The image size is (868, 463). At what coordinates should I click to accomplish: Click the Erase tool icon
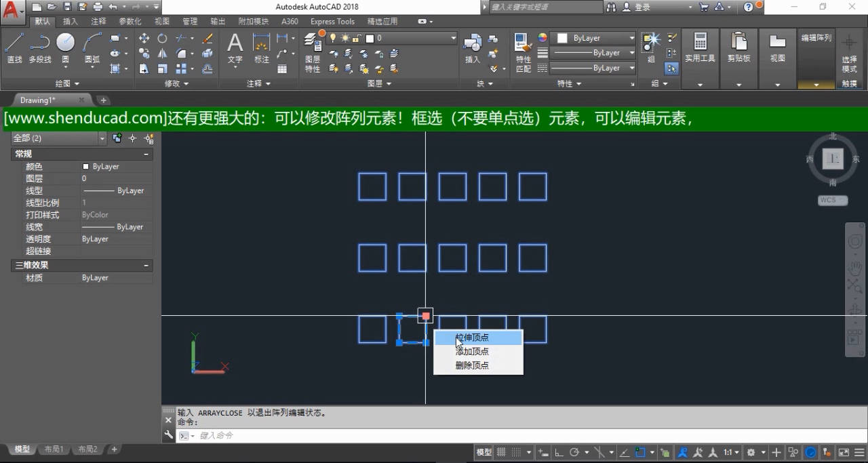point(208,39)
